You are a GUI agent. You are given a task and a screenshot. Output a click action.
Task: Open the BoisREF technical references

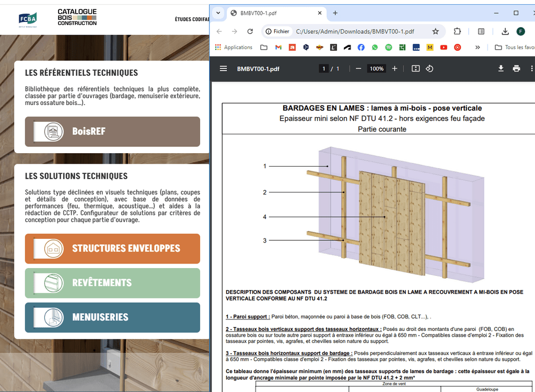pos(112,132)
